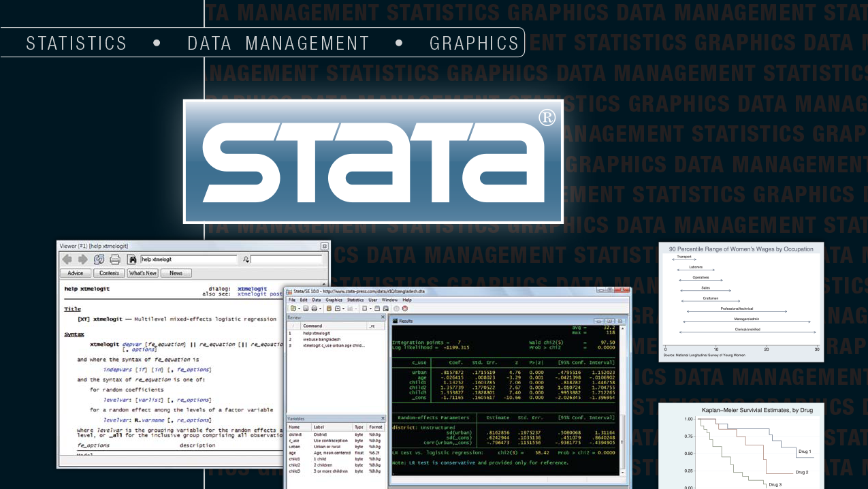Click the Viewer find-in-page search field
The height and width of the screenshot is (489, 868).
click(x=286, y=259)
